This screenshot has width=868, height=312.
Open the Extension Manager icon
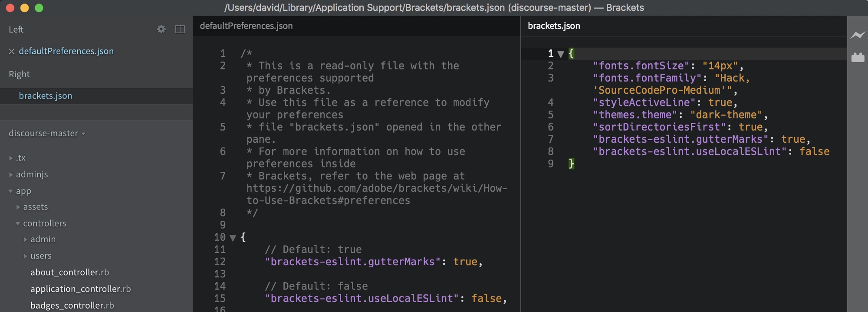[x=858, y=57]
